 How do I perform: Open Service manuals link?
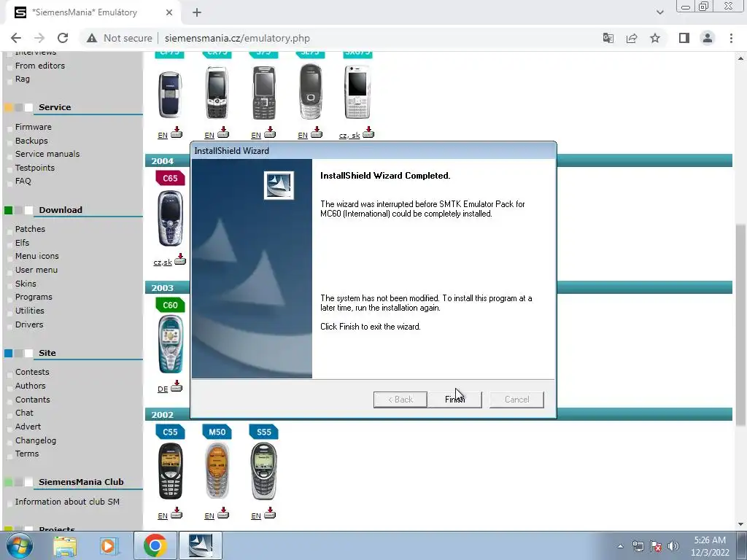(x=47, y=154)
